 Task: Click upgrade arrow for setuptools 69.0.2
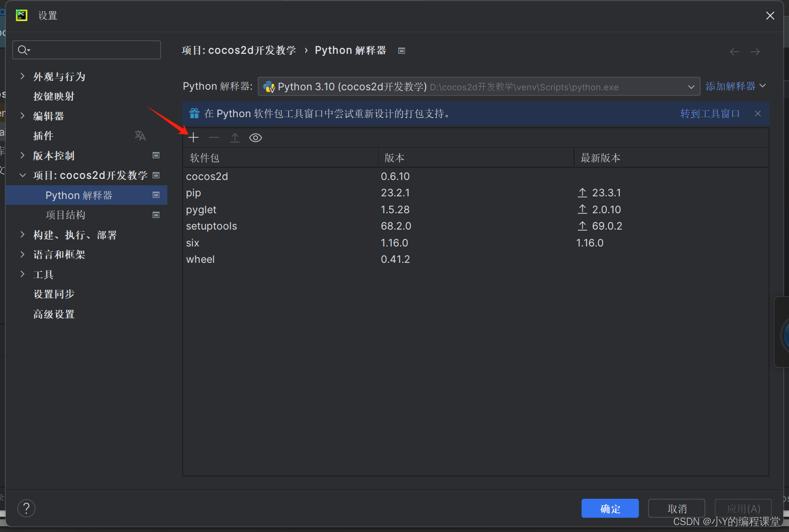coord(583,226)
